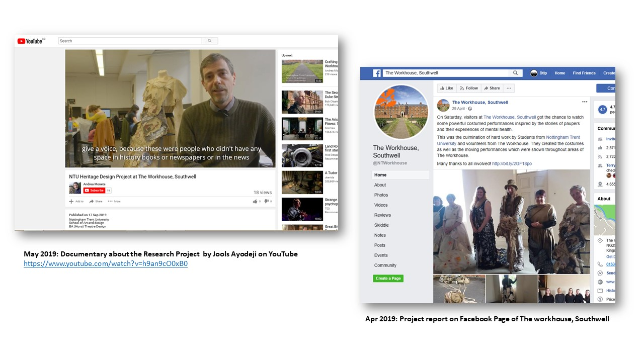Toggle Follow on the Workhouse Facebook page
This screenshot has height=362, width=644.
tap(468, 88)
